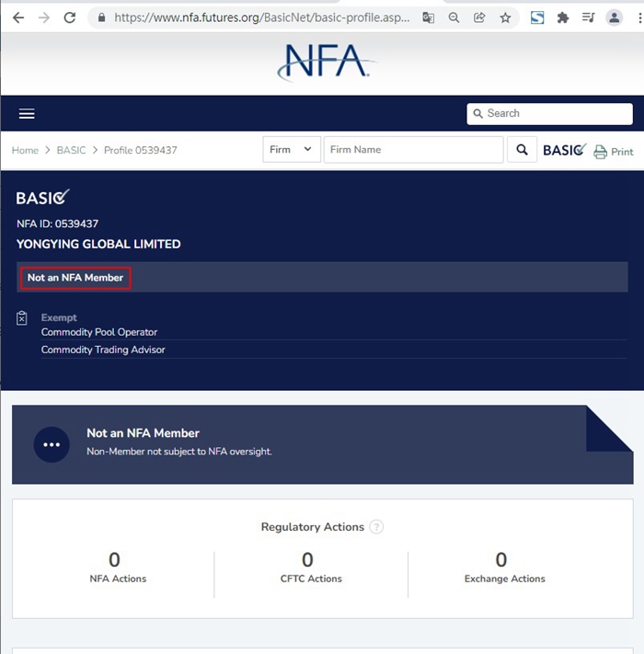Image resolution: width=644 pixels, height=654 pixels.
Task: Click the help icon beside Regulatory Actions
Action: pos(375,527)
